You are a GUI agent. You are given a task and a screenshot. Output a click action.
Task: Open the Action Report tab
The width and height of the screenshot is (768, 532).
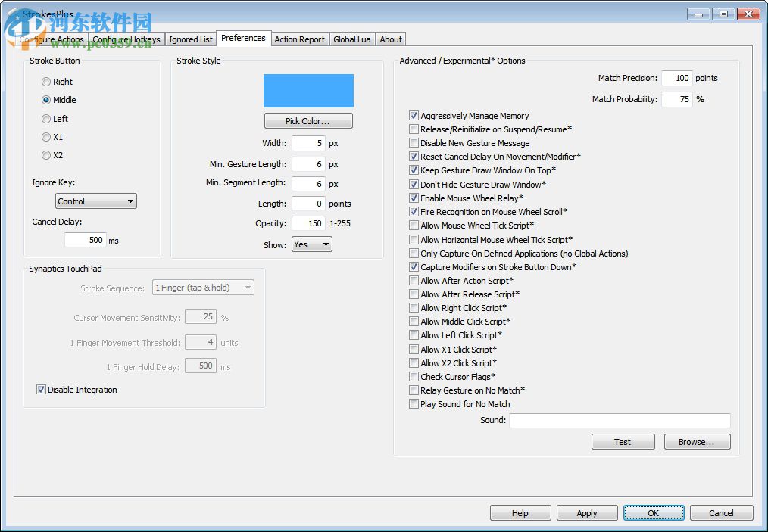(299, 39)
